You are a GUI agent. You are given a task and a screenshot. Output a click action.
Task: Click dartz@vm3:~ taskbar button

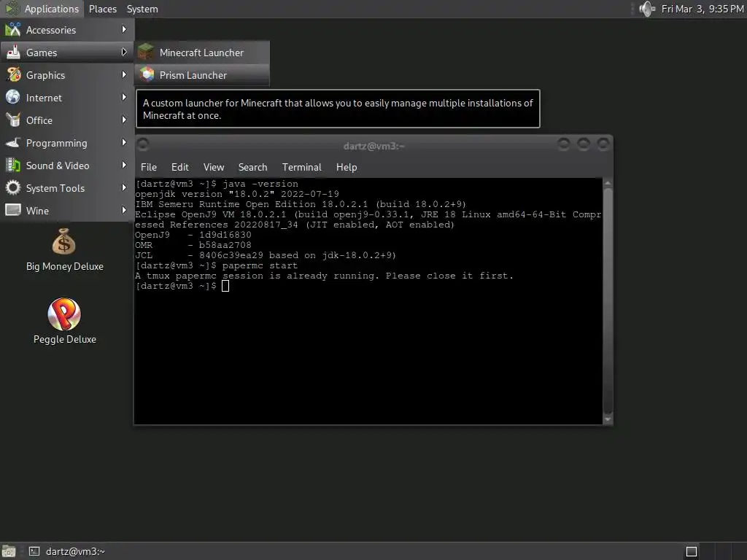click(67, 551)
